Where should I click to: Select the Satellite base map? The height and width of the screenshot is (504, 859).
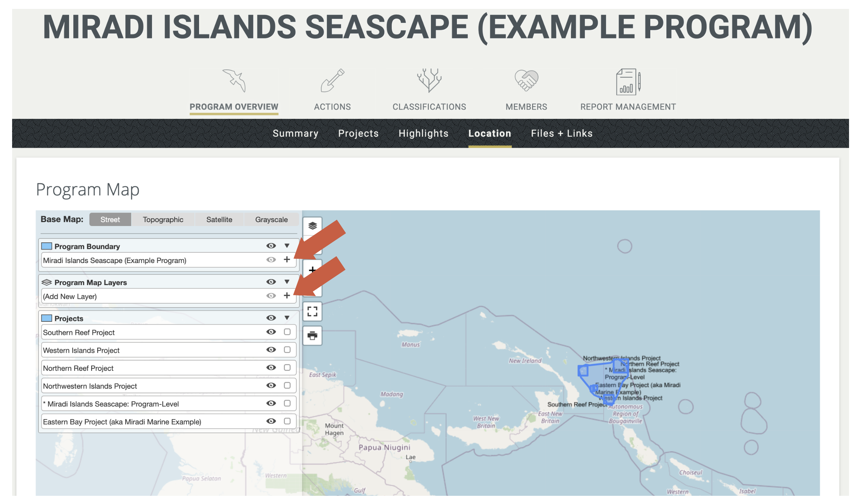pyautogui.click(x=219, y=219)
